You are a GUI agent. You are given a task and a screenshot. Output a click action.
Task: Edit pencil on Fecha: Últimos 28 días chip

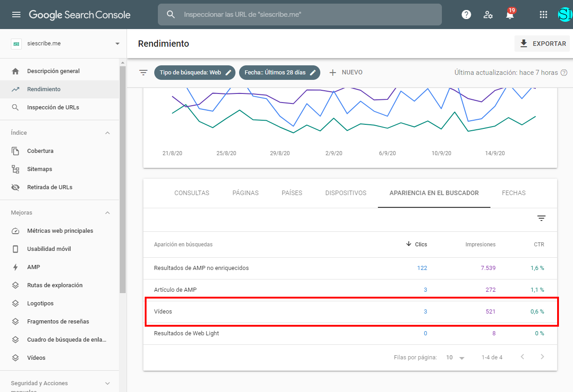point(313,73)
